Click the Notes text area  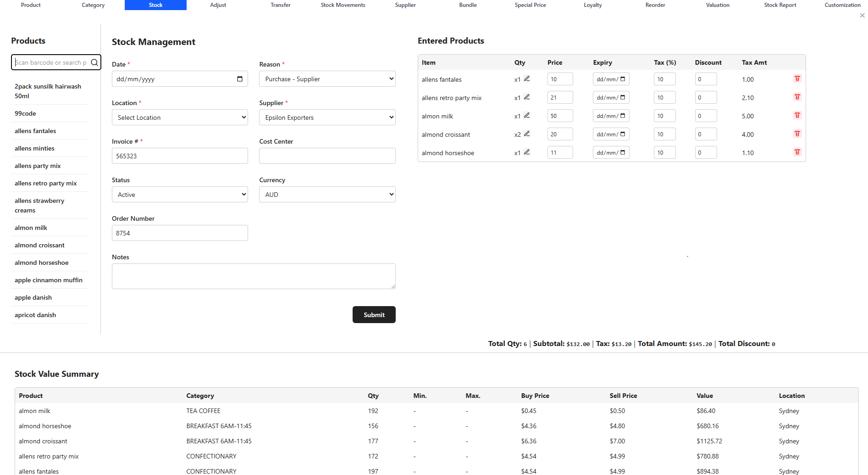[x=254, y=276]
